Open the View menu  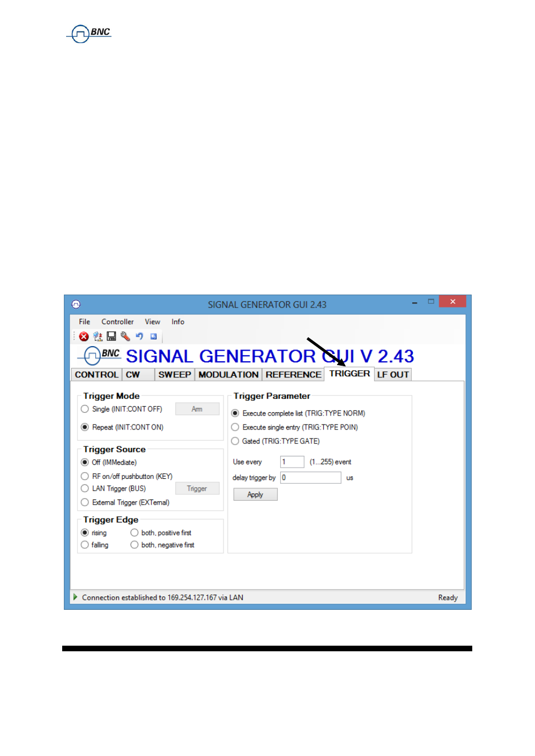point(152,321)
